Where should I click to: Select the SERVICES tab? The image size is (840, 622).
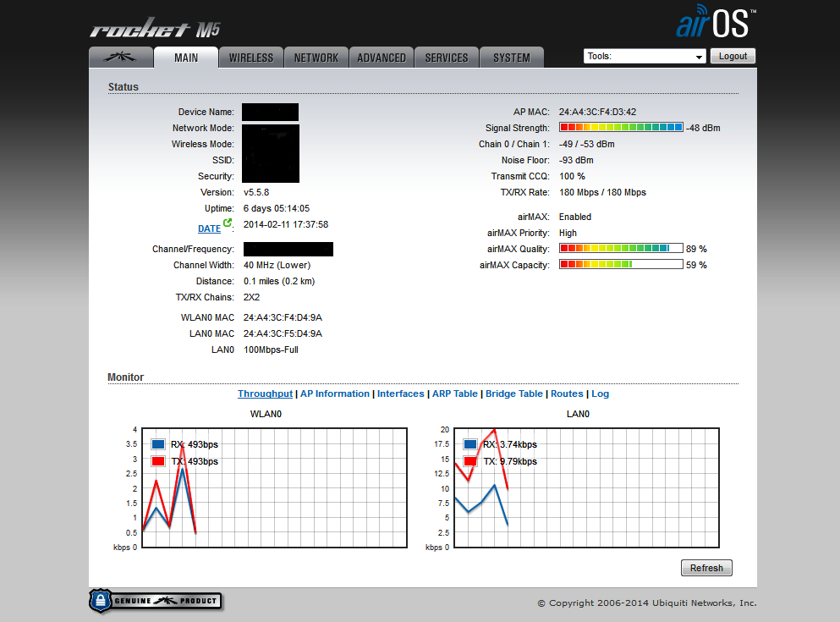[447, 58]
